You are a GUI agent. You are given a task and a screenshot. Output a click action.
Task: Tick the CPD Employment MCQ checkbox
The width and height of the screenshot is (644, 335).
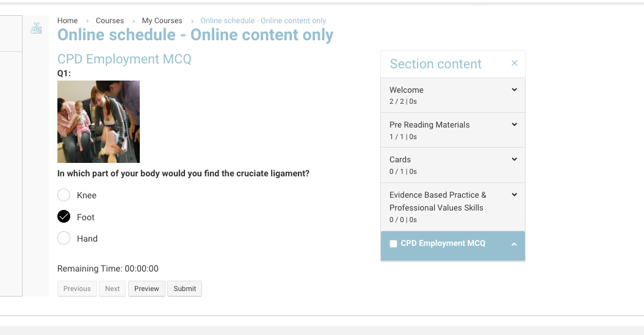pos(393,243)
